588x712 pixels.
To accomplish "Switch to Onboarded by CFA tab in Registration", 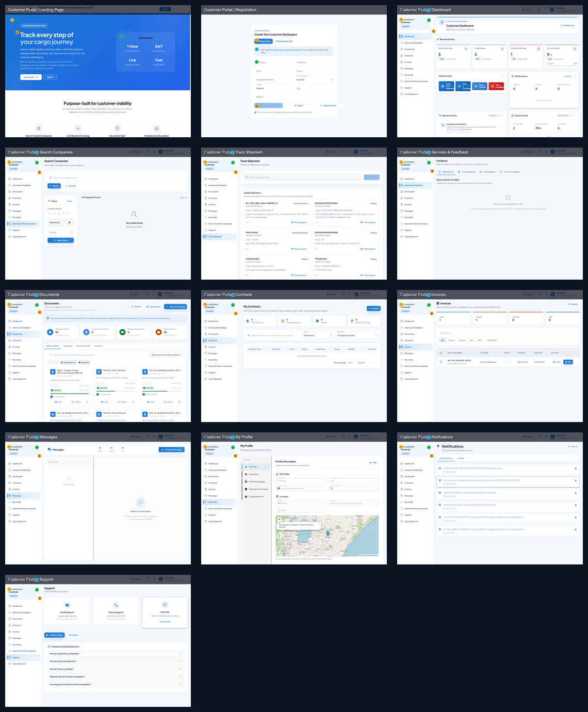I will [284, 41].
